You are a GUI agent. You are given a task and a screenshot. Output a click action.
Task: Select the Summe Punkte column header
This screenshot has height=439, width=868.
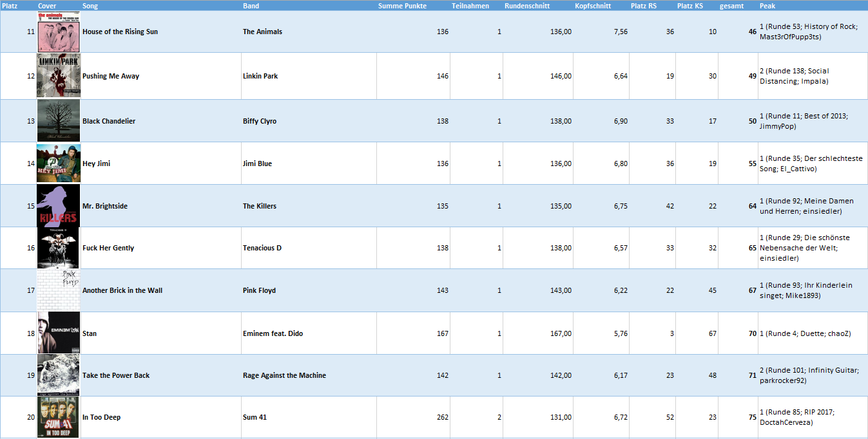click(402, 6)
